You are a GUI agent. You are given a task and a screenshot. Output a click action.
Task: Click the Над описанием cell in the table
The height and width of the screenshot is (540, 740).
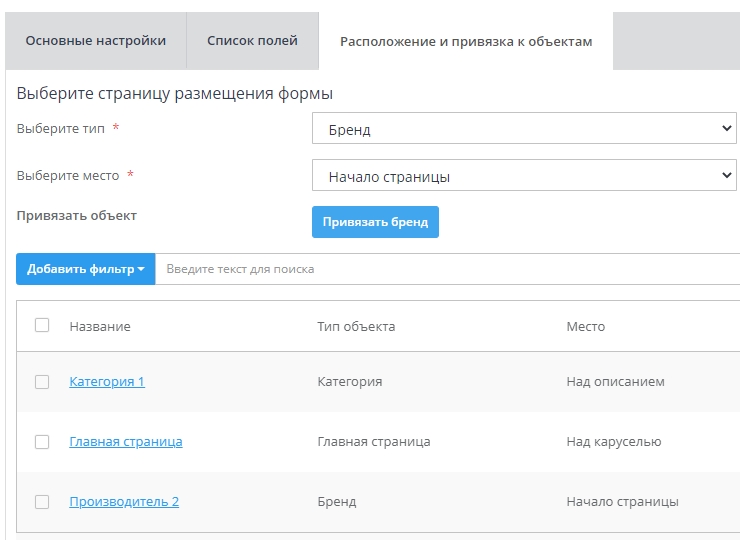click(615, 382)
